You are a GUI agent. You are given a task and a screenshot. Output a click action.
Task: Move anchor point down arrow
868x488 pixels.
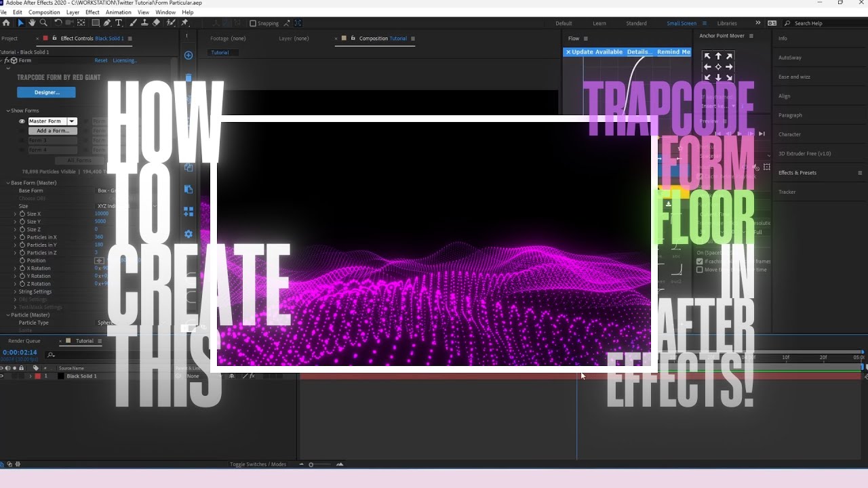click(718, 77)
